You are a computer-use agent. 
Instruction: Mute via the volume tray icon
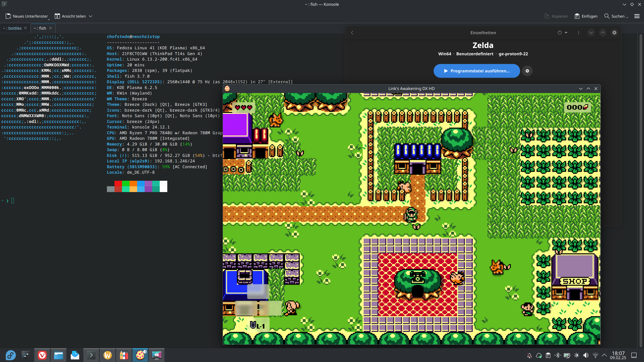click(x=586, y=355)
